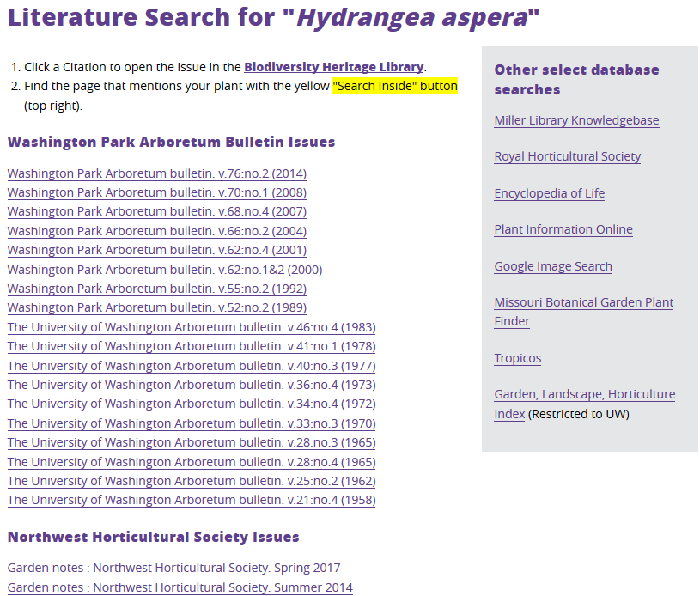Open UW Arboretum bulletin v.46:no.4 (1983)
Screen dimensions: 700x596
(192, 327)
